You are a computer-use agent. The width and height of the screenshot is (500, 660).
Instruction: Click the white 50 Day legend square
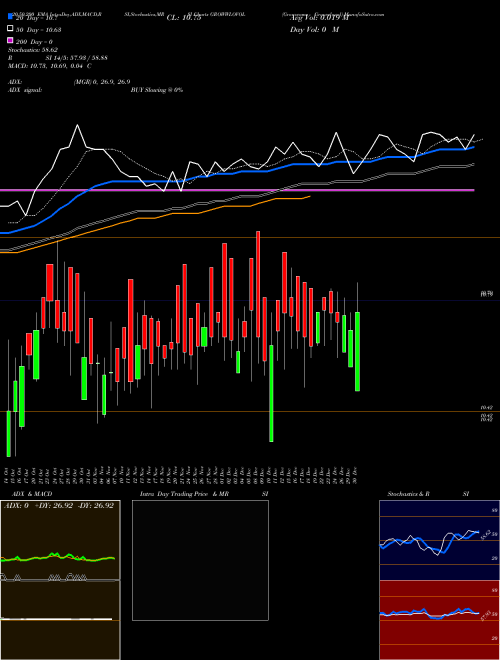point(10,29)
